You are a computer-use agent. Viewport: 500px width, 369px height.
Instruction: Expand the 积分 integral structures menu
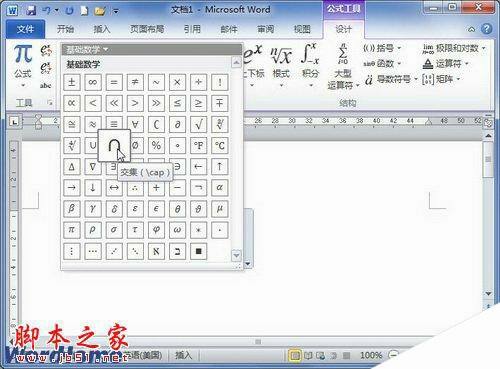point(310,66)
